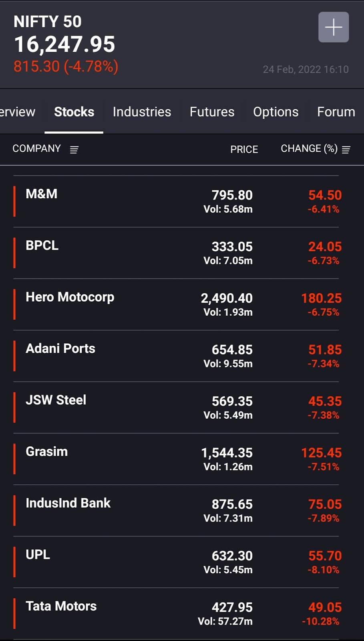364x641 pixels.
Task: Open the IndusInd Bank row
Action: 68,503
